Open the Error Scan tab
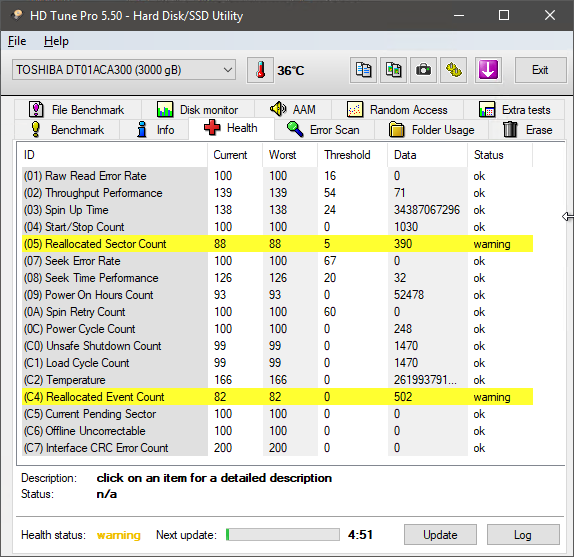The height and width of the screenshot is (557, 574). coord(324,130)
